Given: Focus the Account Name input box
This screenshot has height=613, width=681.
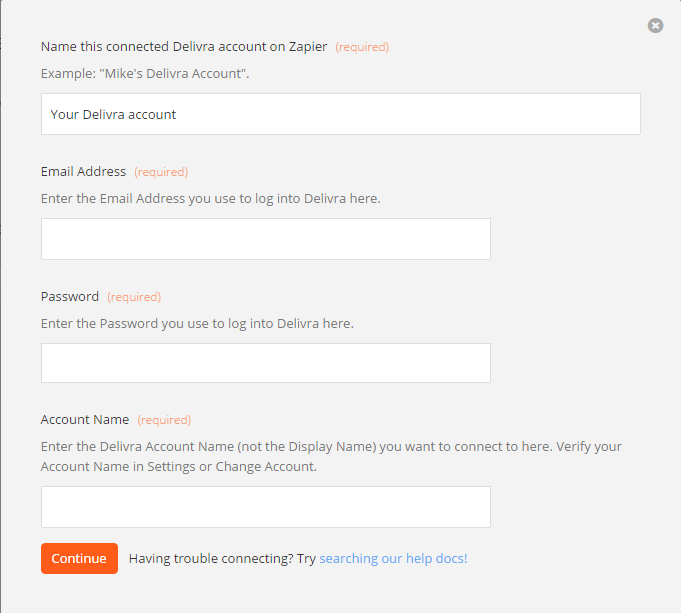Looking at the screenshot, I should 266,507.
